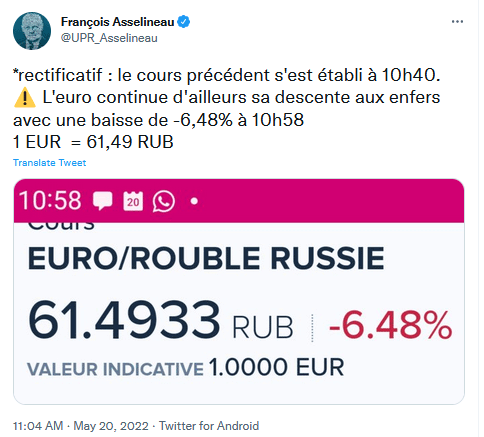Click the warning triangle emoji in tweet
The image size is (484, 437).
(x=25, y=98)
